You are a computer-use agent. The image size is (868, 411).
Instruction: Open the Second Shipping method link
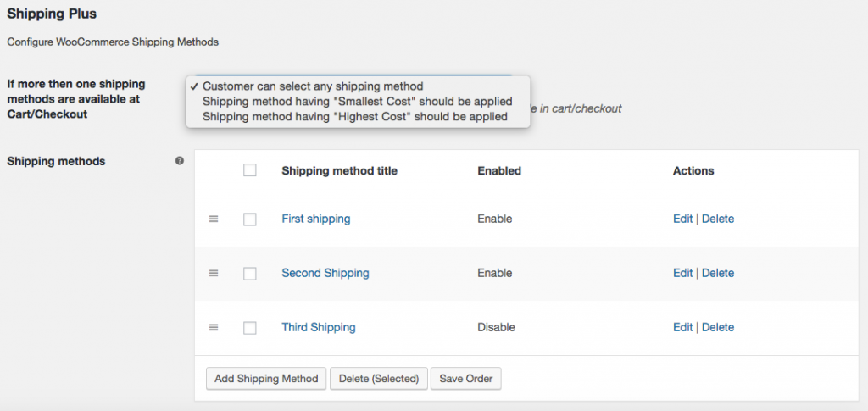[325, 273]
